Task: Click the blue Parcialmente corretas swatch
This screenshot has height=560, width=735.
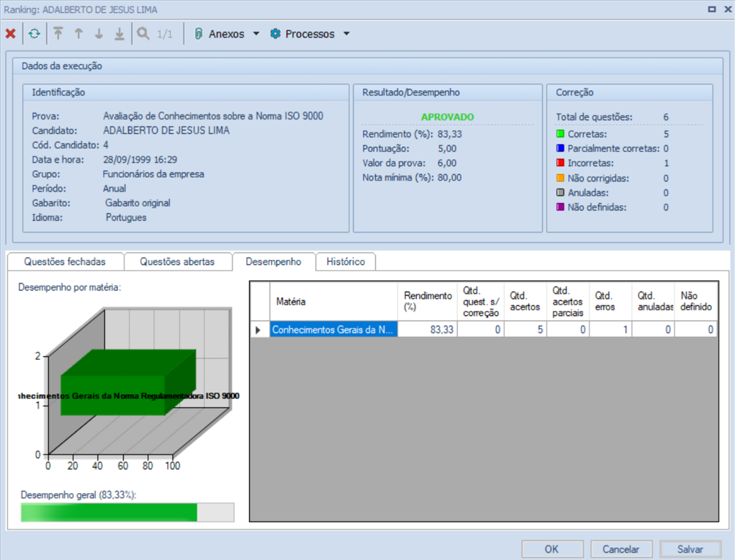Action: coord(560,148)
